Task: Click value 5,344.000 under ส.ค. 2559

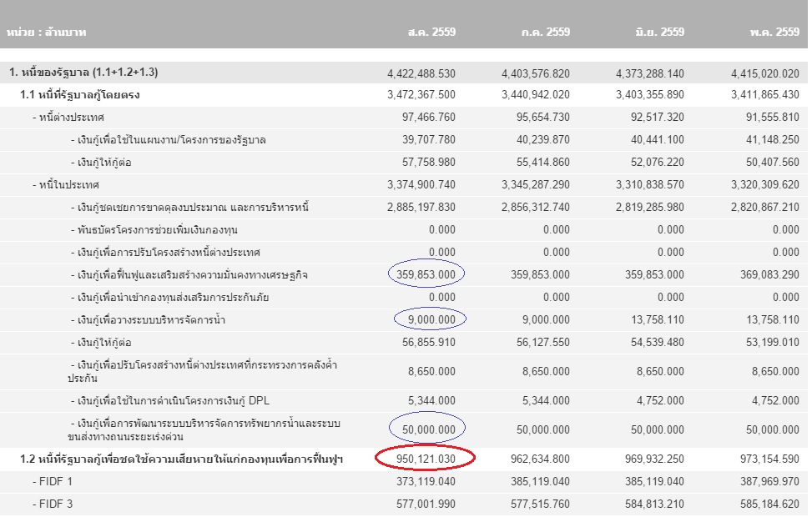Action: pos(431,400)
